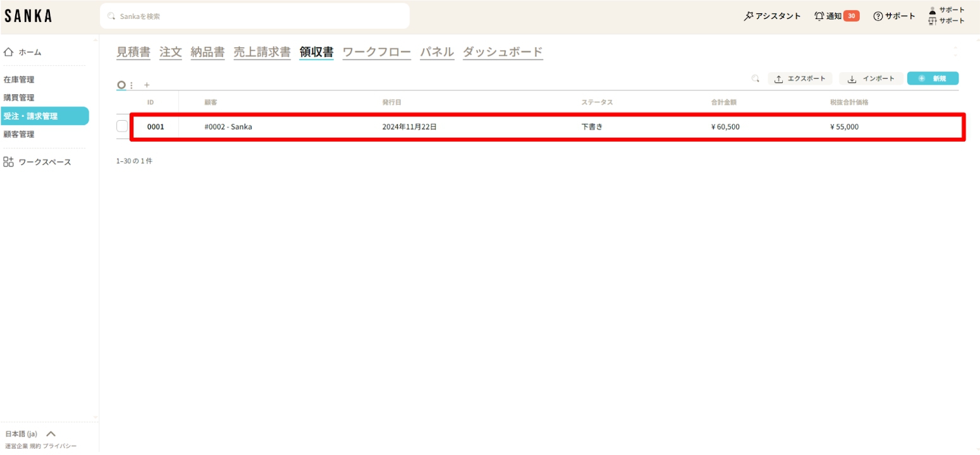Click the ワークスペース grid icon
The height and width of the screenshot is (455, 980).
pos(8,162)
